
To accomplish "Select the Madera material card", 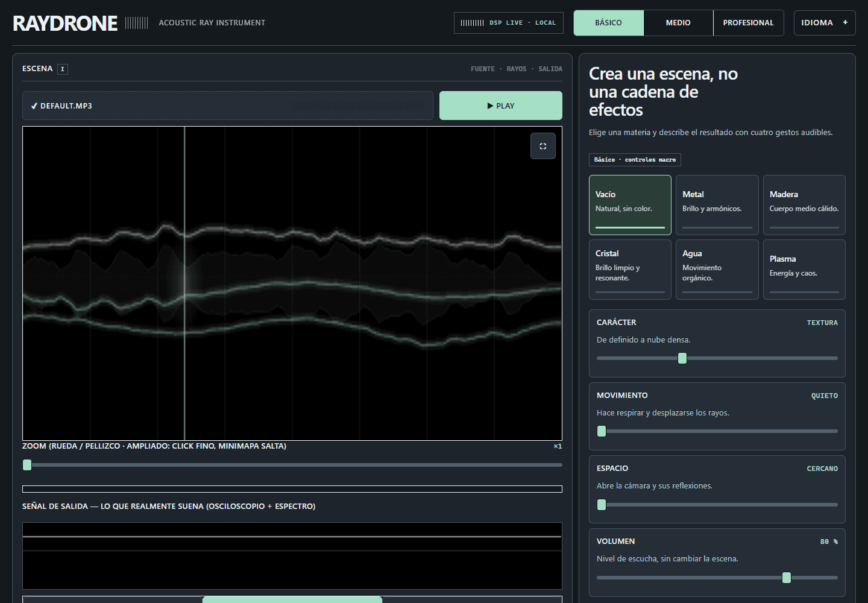I will (x=804, y=205).
